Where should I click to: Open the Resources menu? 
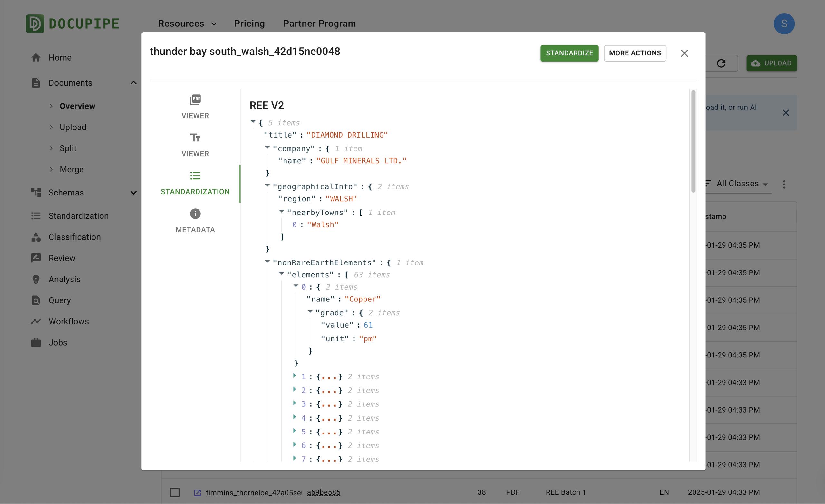187,24
